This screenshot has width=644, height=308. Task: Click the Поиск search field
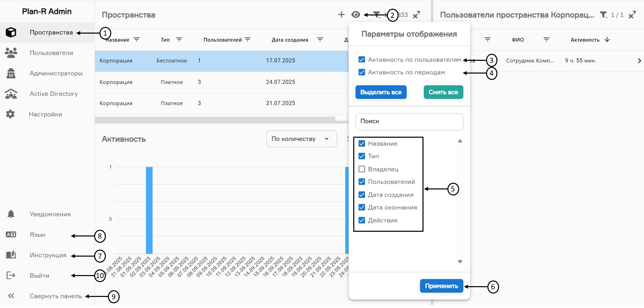point(409,121)
